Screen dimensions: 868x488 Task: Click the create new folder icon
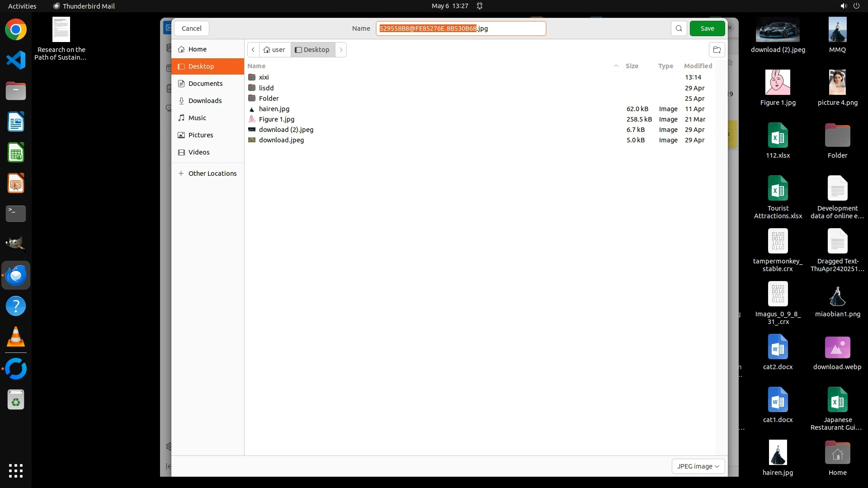click(x=717, y=50)
